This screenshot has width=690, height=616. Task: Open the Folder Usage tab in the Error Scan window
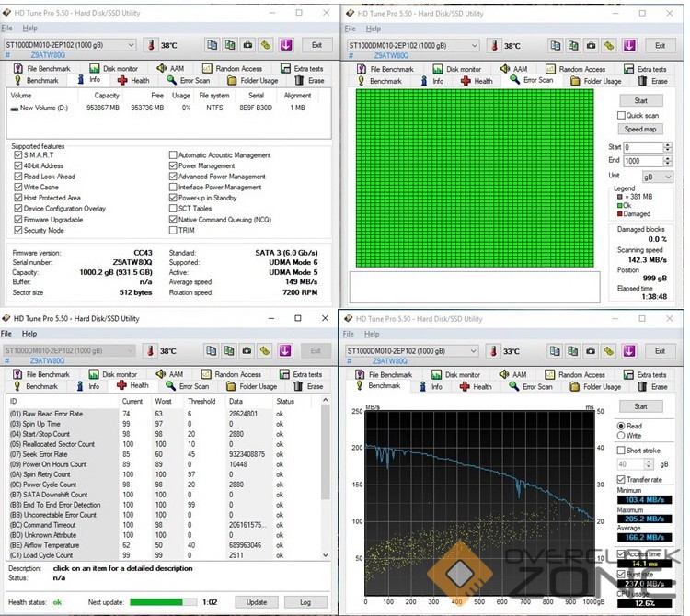596,80
